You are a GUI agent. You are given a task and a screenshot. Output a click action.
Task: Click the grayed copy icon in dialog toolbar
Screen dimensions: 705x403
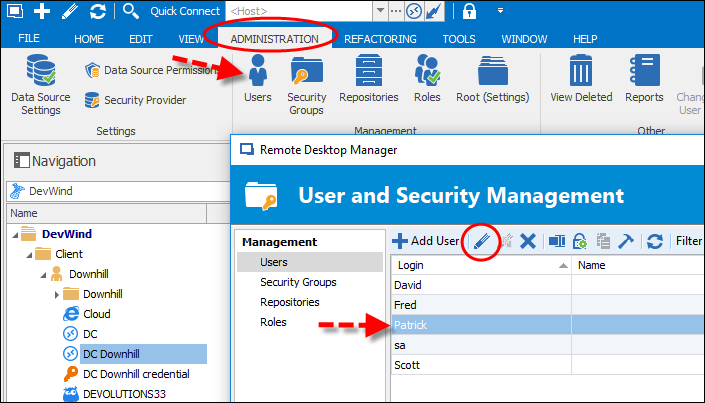(x=602, y=241)
